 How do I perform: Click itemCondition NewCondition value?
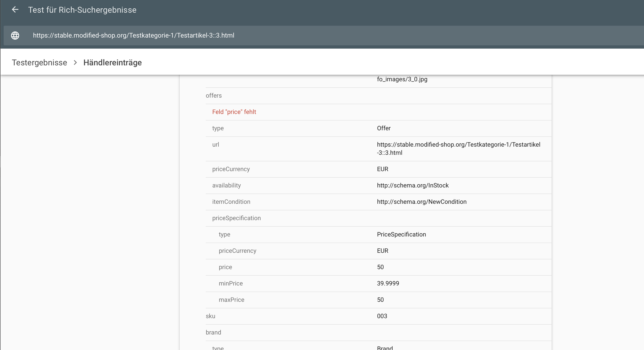point(422,202)
